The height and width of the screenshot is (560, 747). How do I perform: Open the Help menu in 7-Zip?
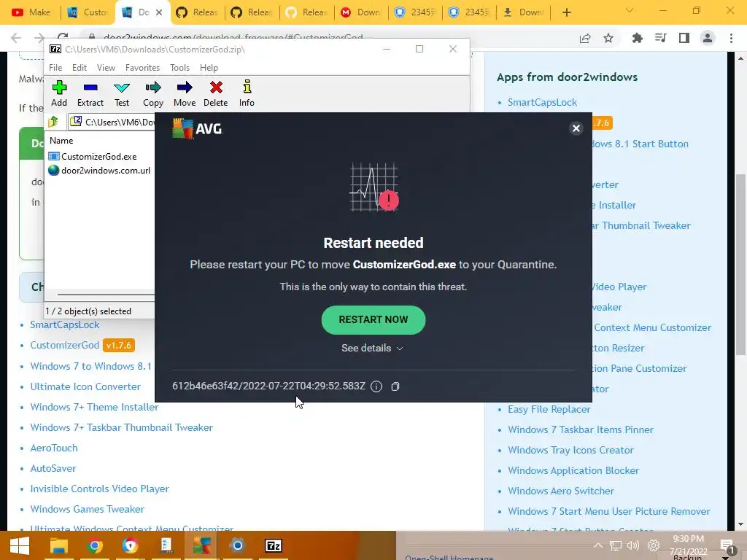[x=209, y=68]
